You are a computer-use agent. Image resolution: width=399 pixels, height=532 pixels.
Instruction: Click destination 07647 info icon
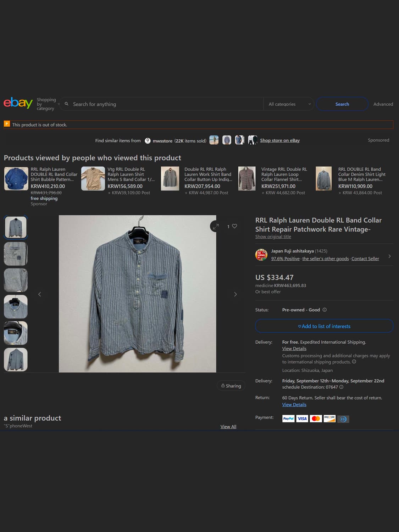341,387
